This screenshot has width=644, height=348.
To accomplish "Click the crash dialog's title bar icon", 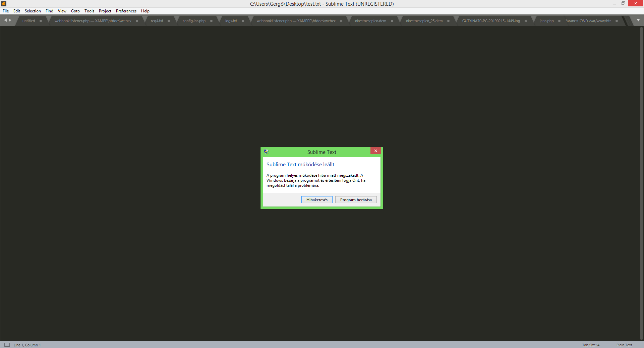I will 266,152.
